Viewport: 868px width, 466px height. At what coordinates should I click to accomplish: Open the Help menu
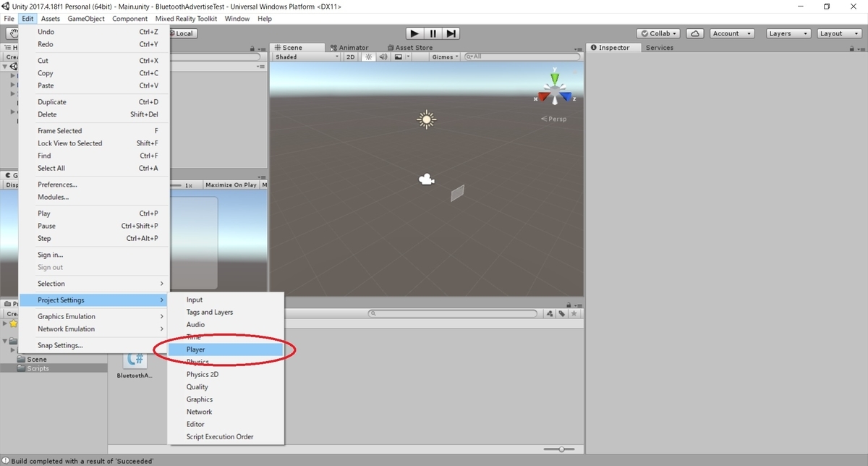point(265,18)
